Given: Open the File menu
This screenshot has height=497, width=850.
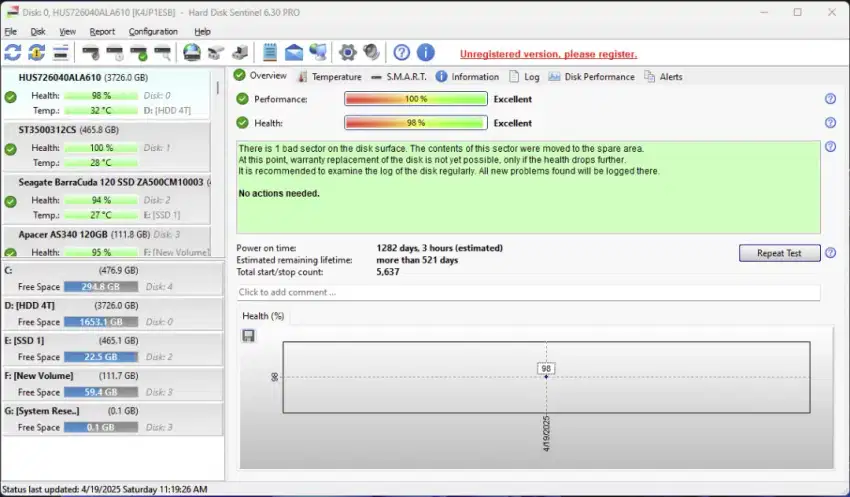Looking at the screenshot, I should click(10, 31).
